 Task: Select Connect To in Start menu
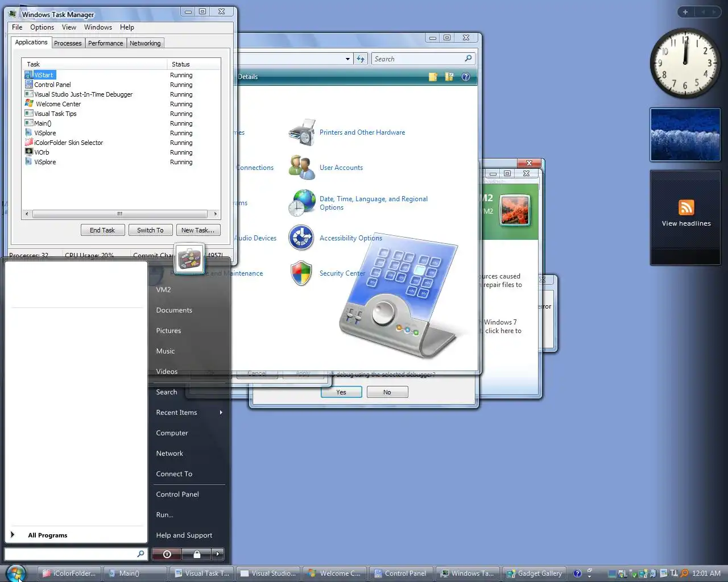(174, 474)
